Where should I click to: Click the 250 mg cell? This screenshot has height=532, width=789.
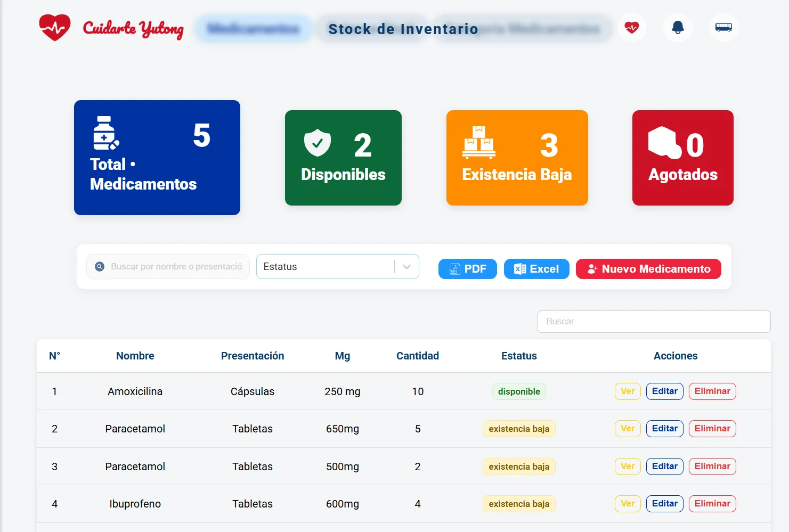(343, 391)
